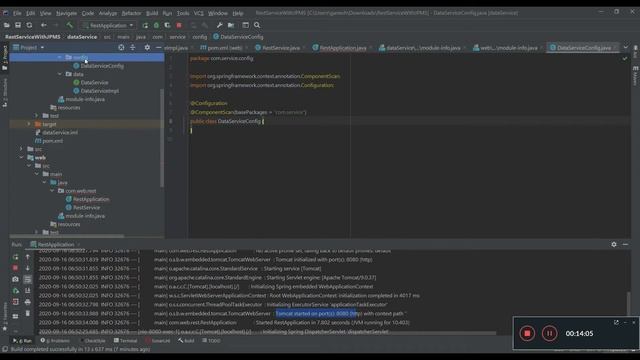The height and width of the screenshot is (360, 640).
Task: Click the Debug bug icon in the toolbar
Action: coord(156,25)
